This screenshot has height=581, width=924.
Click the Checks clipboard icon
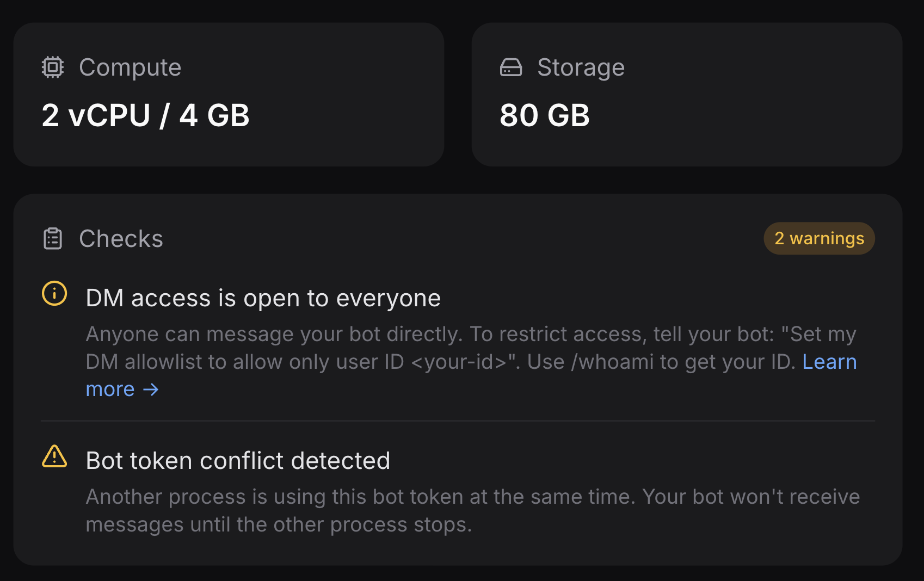(53, 239)
